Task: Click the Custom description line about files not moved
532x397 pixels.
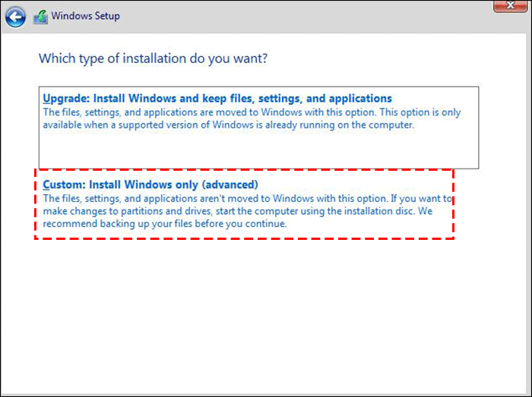Action: coord(247,198)
